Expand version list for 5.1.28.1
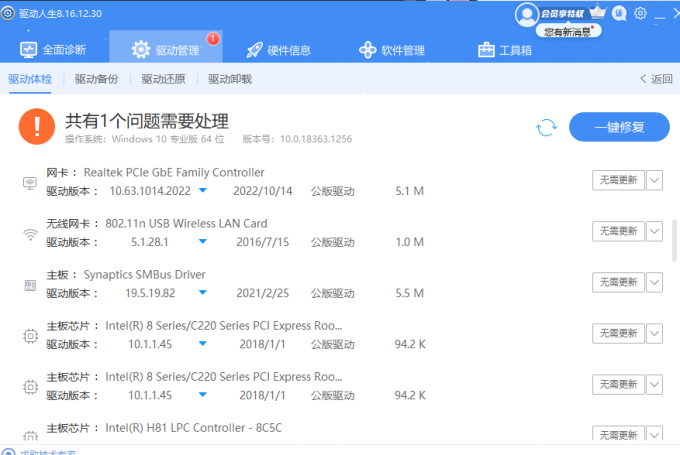680x455 pixels. [203, 242]
